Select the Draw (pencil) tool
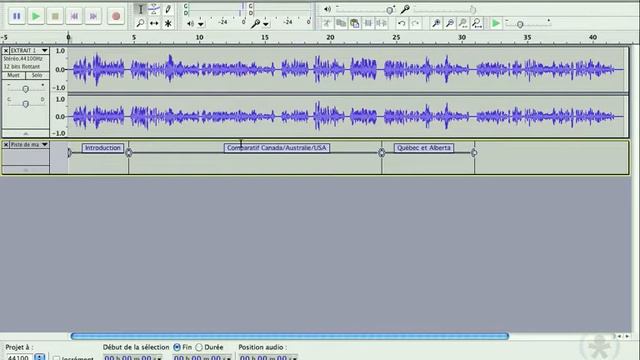The height and width of the screenshot is (360, 640). pyautogui.click(x=168, y=9)
